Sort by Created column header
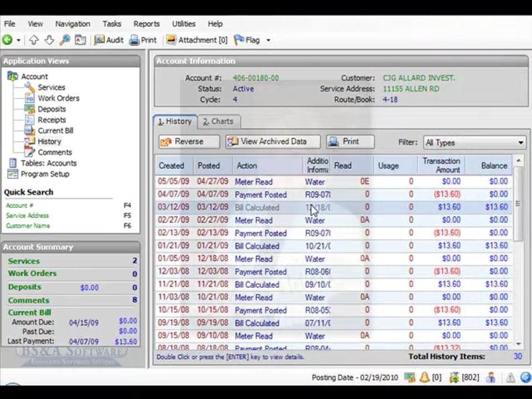This screenshot has width=532, height=399. 175,166
